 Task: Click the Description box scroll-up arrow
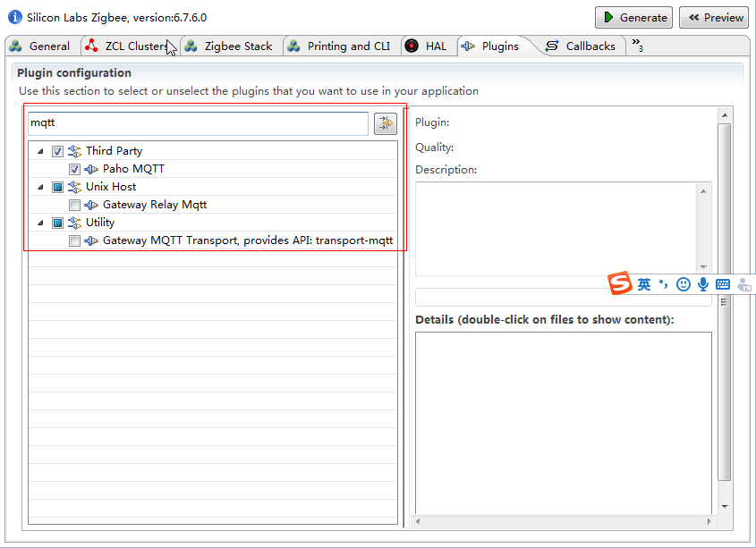(x=703, y=191)
